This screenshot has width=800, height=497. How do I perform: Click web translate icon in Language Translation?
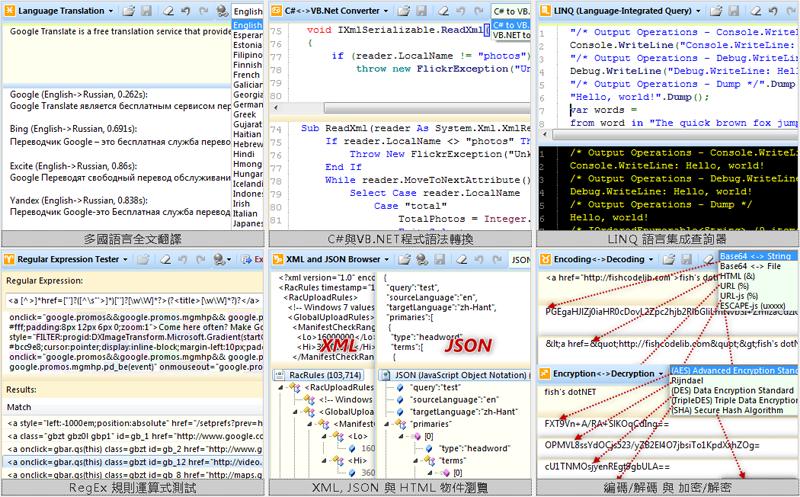(x=222, y=11)
